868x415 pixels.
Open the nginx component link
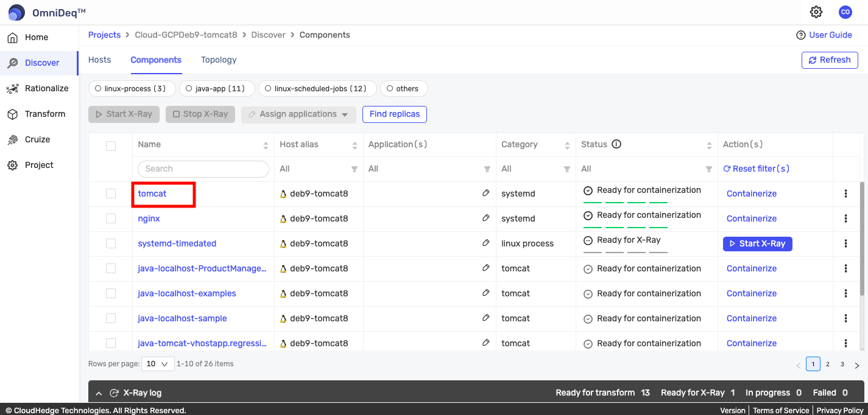click(x=149, y=218)
